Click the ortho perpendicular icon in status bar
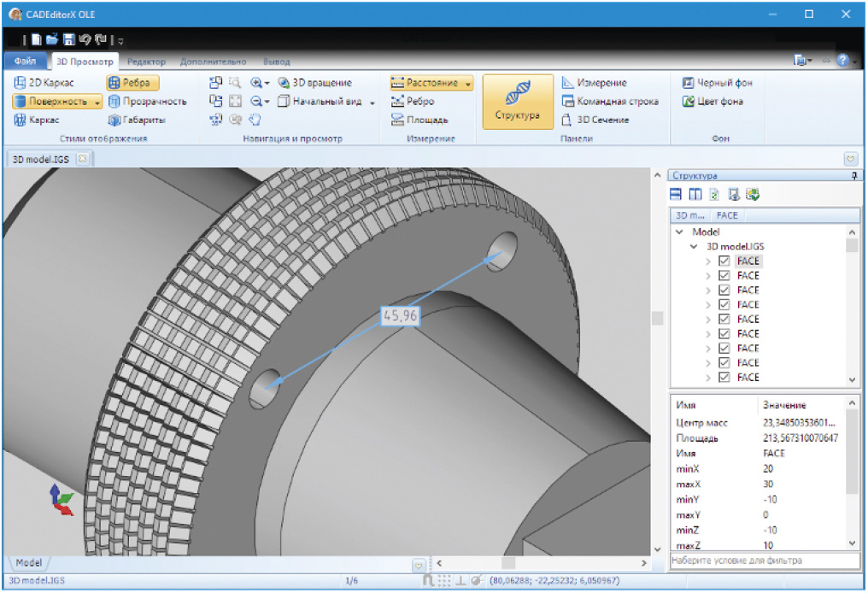Viewport: 868px width, 593px height. tap(460, 580)
